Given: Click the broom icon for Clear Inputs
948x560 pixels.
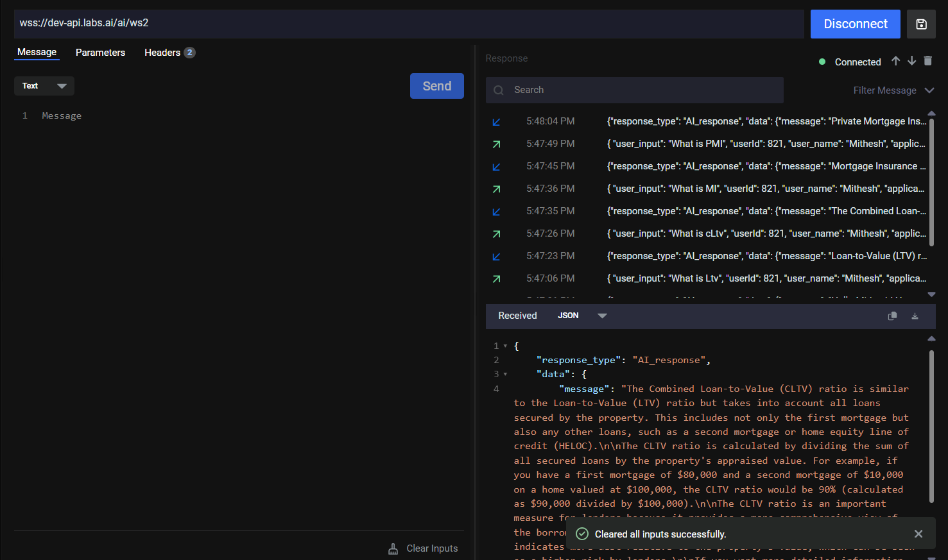Looking at the screenshot, I should pos(393,548).
